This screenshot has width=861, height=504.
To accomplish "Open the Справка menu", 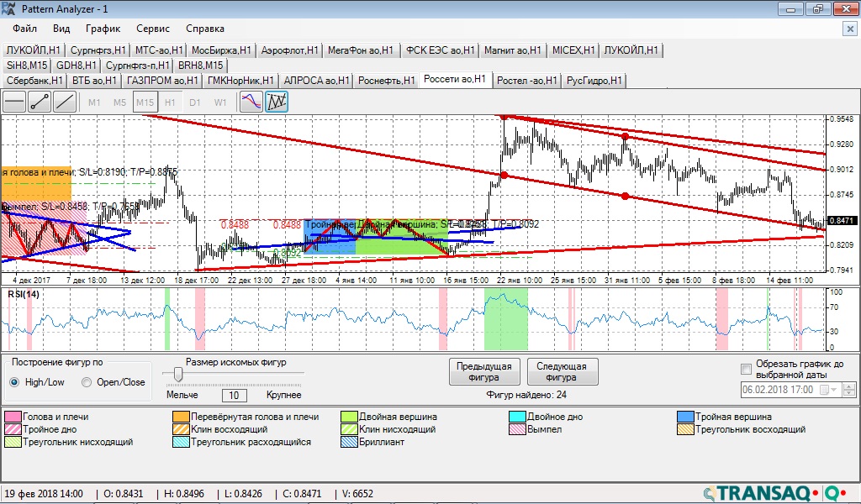I will coord(205,29).
